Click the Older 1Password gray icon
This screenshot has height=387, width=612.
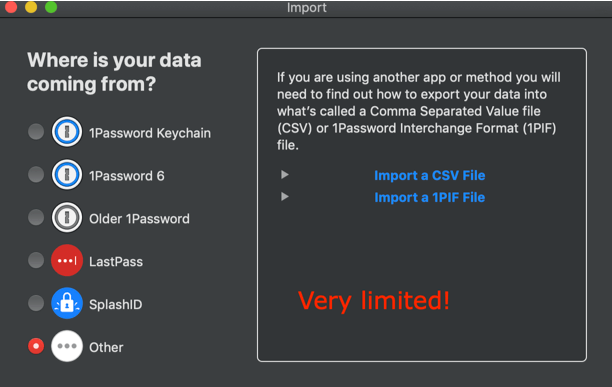pos(67,217)
